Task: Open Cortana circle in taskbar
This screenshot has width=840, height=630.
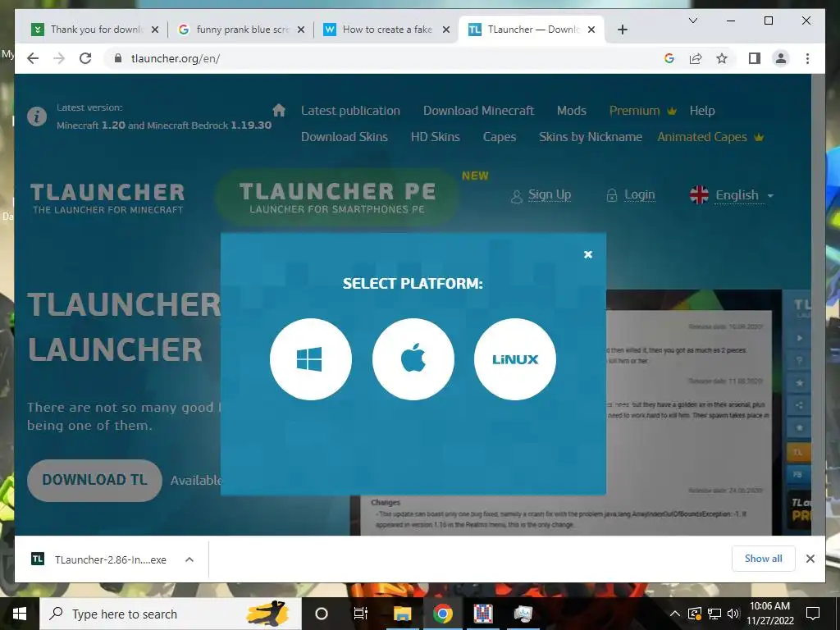Action: (321, 614)
